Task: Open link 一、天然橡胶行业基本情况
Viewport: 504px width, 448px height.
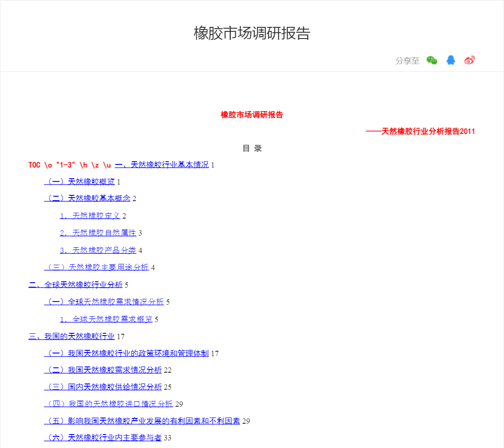Action: coord(162,165)
